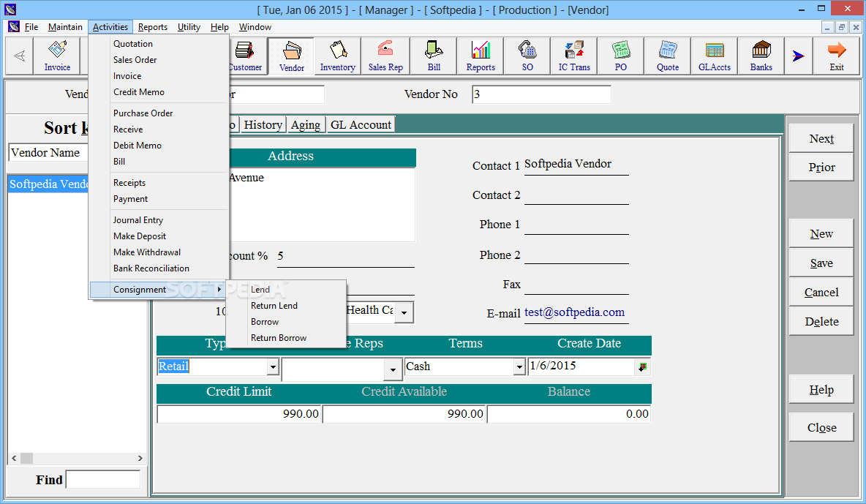The width and height of the screenshot is (866, 504).
Task: Open the Utility menu
Action: [x=189, y=26]
